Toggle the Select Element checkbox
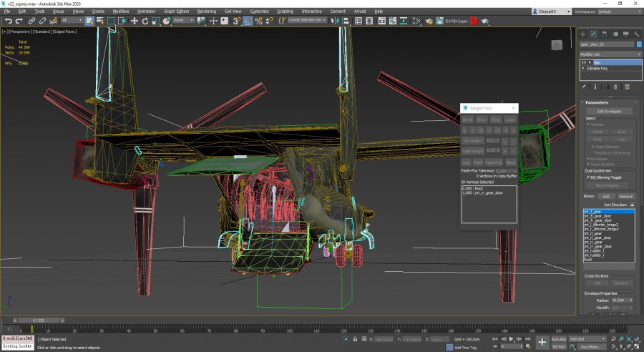 592,147
